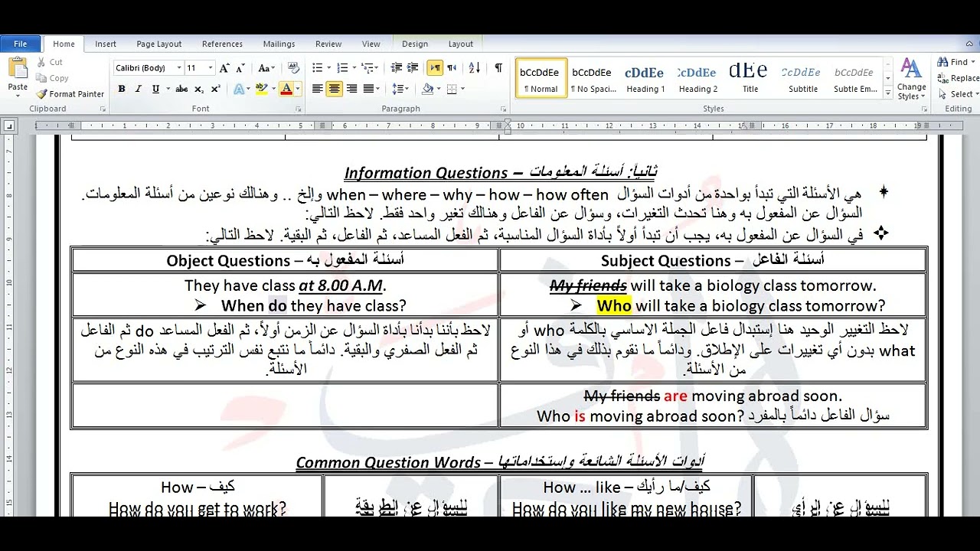Open font size dropdown
The height and width of the screenshot is (551, 980).
211,68
